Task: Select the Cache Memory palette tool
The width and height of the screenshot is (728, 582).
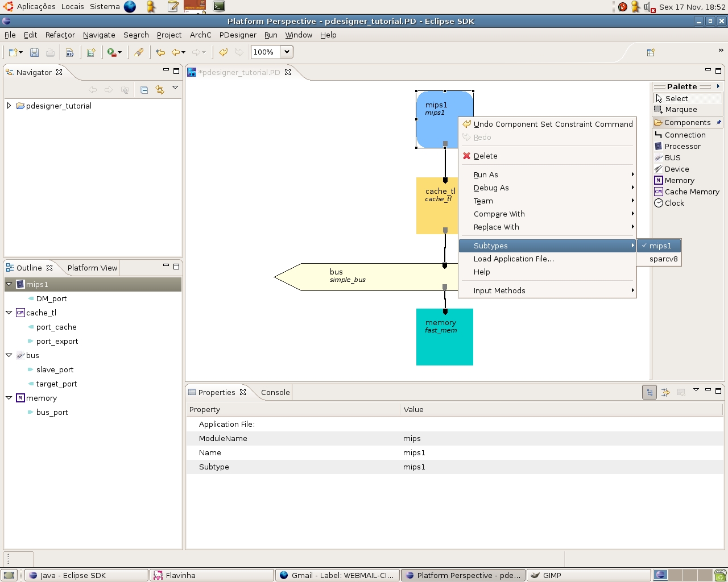Action: coord(688,192)
